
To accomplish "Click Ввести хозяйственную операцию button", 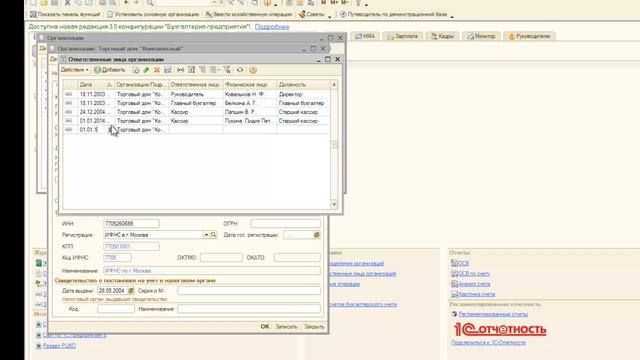I will [249, 14].
